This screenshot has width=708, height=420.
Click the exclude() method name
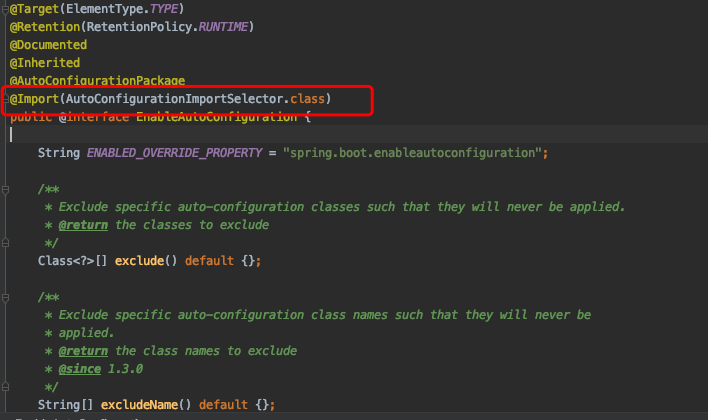point(139,261)
